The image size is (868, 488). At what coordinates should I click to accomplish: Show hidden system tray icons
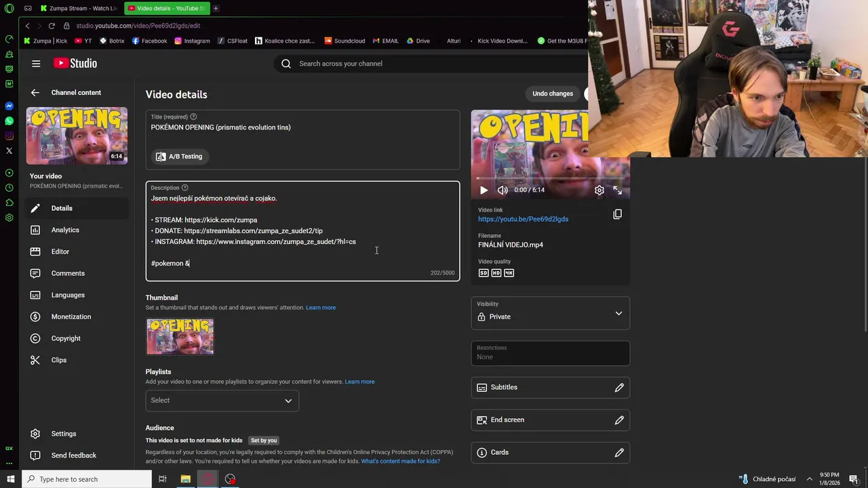point(809,479)
